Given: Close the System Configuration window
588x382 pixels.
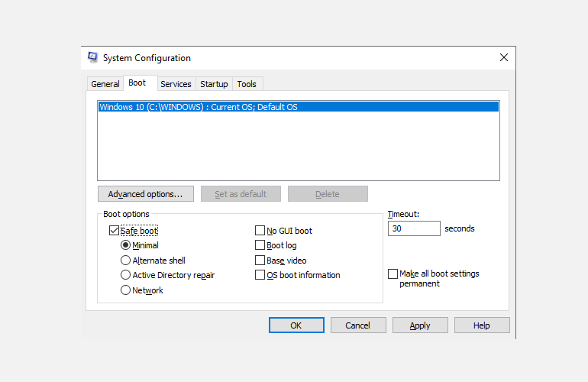Looking at the screenshot, I should click(x=504, y=57).
